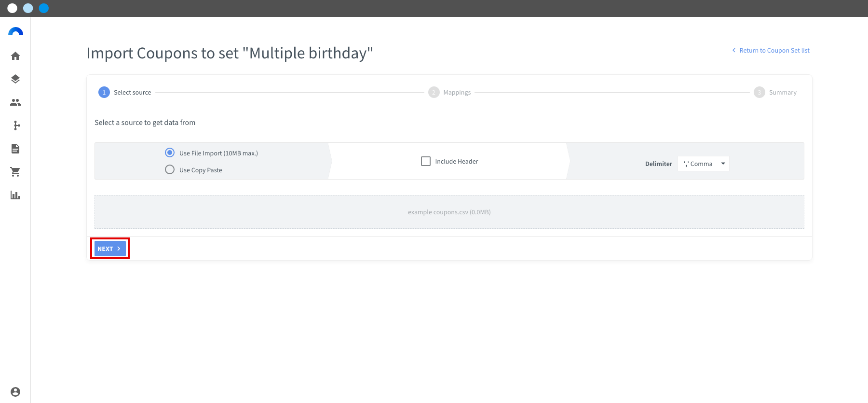Open the layers stack sidebar icon
Viewport: 868px width, 403px height.
15,79
